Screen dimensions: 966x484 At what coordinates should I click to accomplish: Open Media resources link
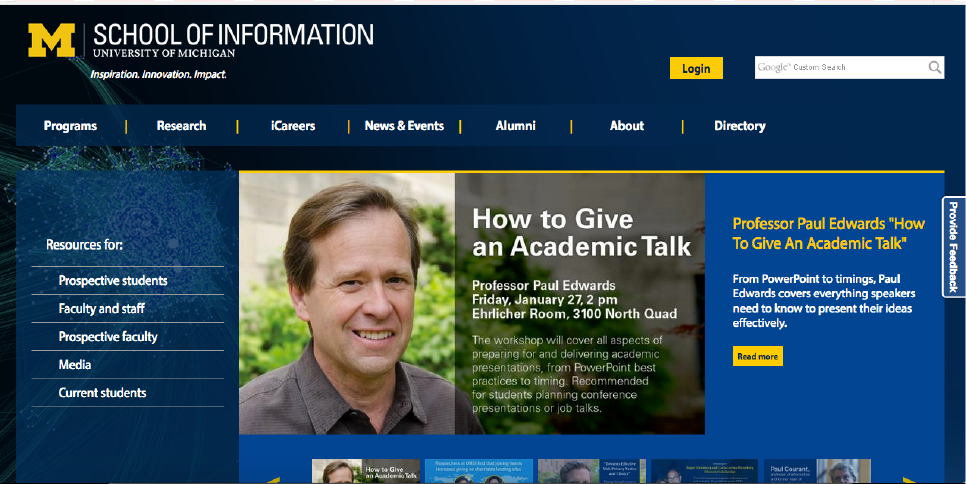pyautogui.click(x=75, y=365)
